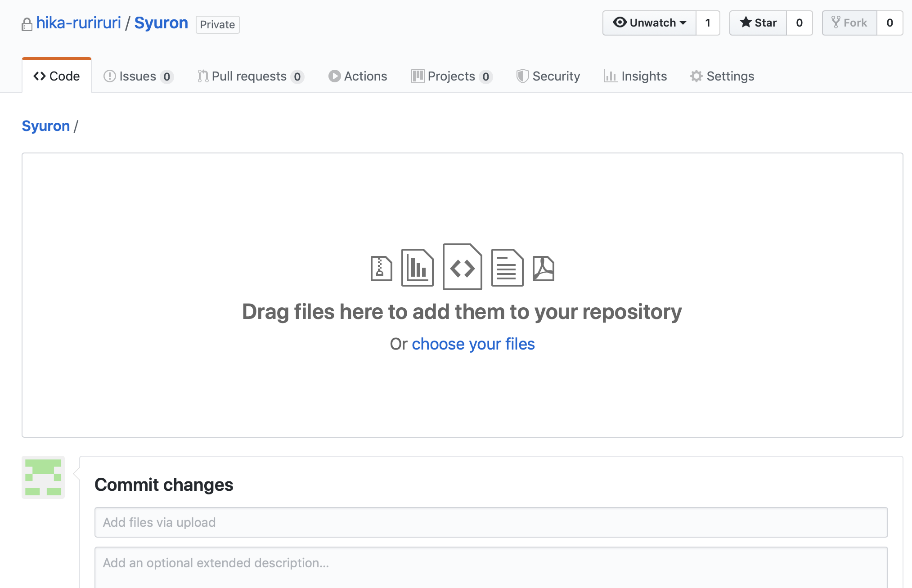Click the zip file icon in the drop zone
The image size is (912, 588).
381,269
